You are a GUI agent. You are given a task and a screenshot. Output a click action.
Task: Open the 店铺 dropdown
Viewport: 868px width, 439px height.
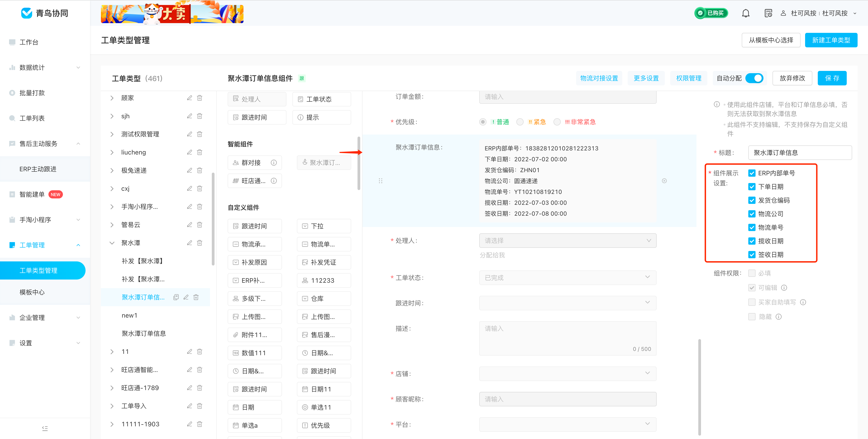point(568,374)
